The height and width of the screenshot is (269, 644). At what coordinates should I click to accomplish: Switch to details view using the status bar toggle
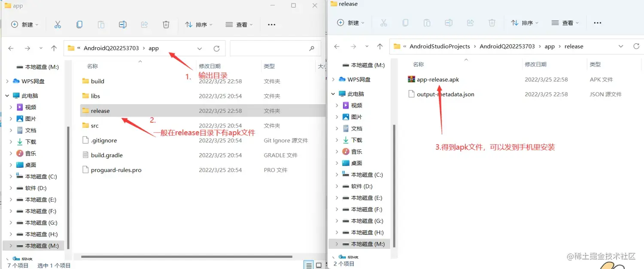pyautogui.click(x=309, y=265)
